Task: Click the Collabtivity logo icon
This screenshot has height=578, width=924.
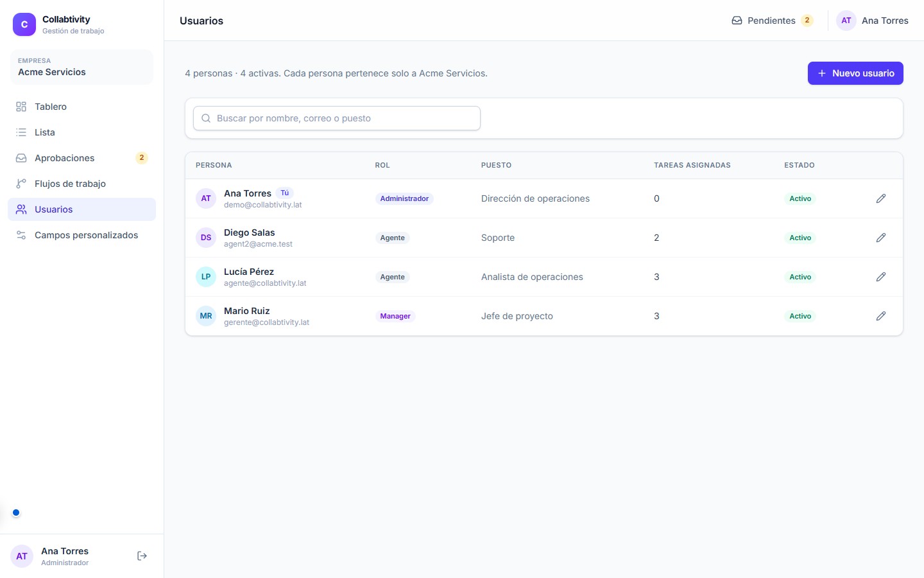Action: [24, 24]
